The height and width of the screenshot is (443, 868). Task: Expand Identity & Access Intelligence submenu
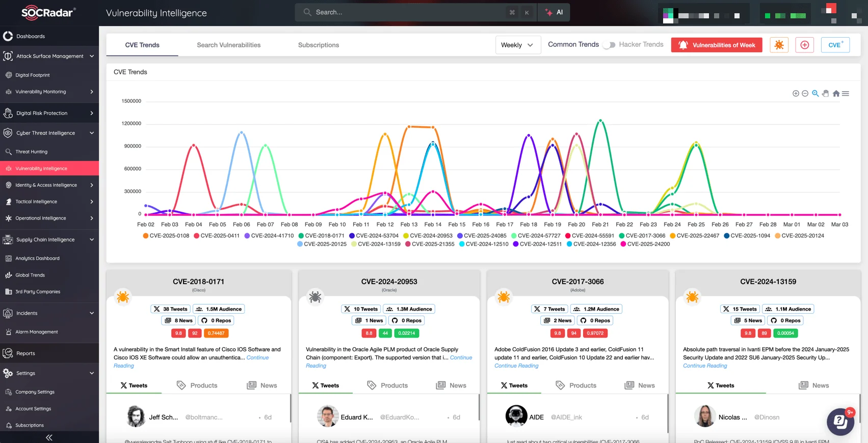pos(49,185)
